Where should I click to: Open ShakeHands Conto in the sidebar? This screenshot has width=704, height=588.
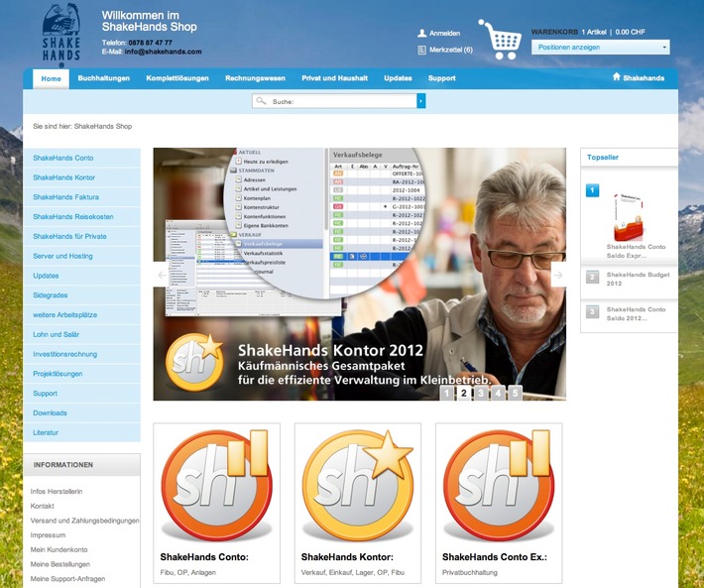click(x=81, y=158)
